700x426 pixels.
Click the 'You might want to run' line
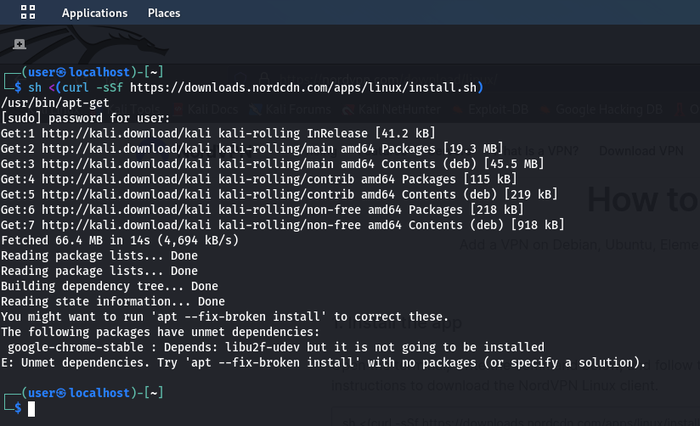coord(225,317)
